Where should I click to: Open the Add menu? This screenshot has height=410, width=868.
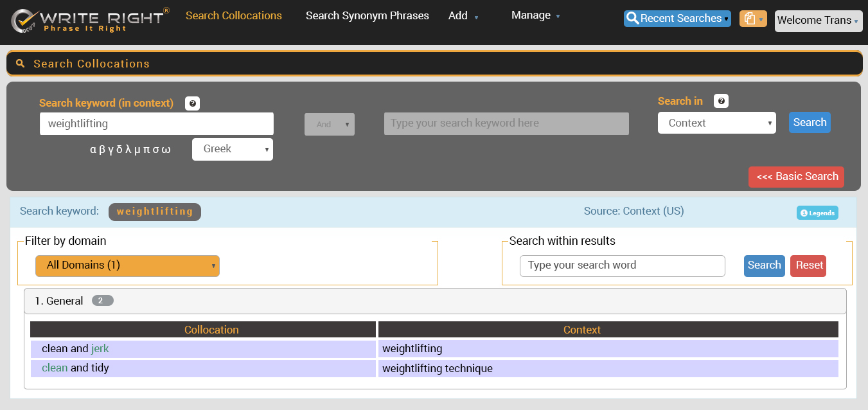tap(463, 16)
